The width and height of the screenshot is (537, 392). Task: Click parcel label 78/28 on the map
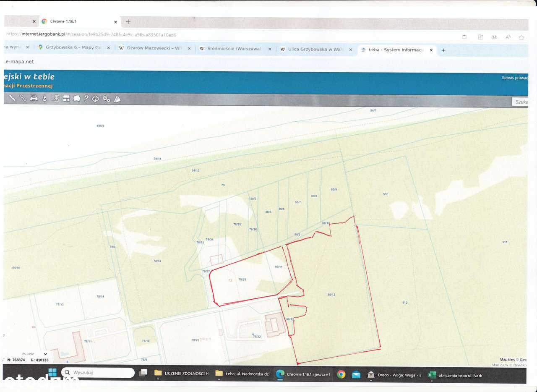pyautogui.click(x=242, y=279)
